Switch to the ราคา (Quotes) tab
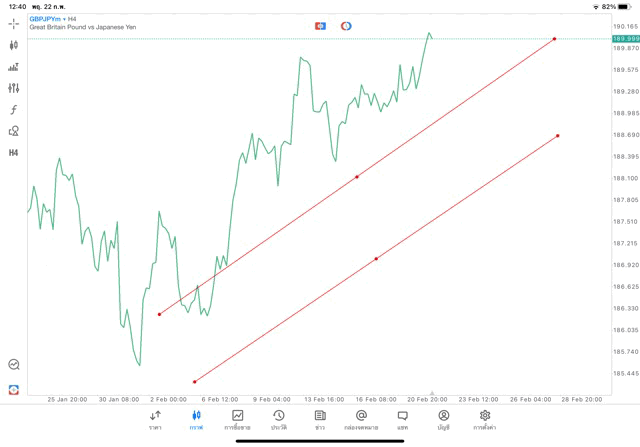640x447 pixels. pyautogui.click(x=155, y=420)
